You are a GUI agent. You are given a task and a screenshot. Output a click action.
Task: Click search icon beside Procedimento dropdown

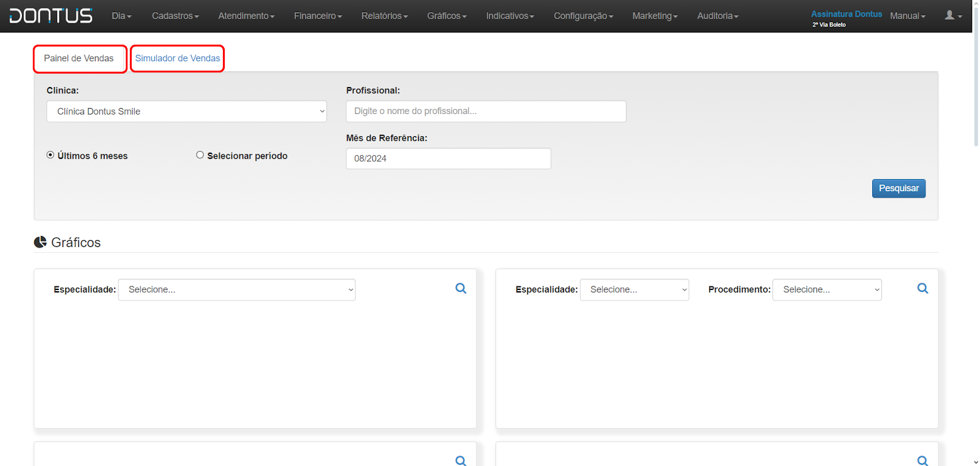point(923,288)
